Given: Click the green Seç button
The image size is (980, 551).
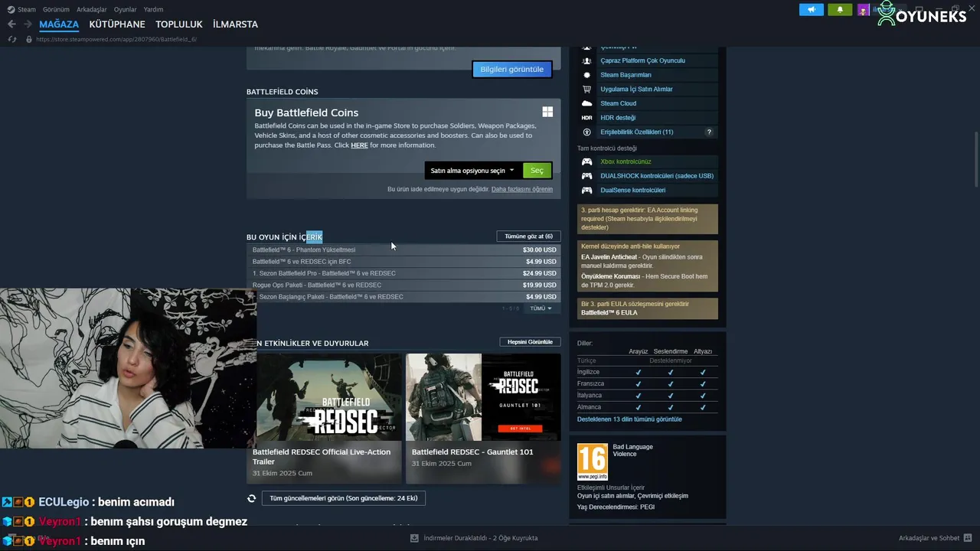Looking at the screenshot, I should tap(537, 171).
